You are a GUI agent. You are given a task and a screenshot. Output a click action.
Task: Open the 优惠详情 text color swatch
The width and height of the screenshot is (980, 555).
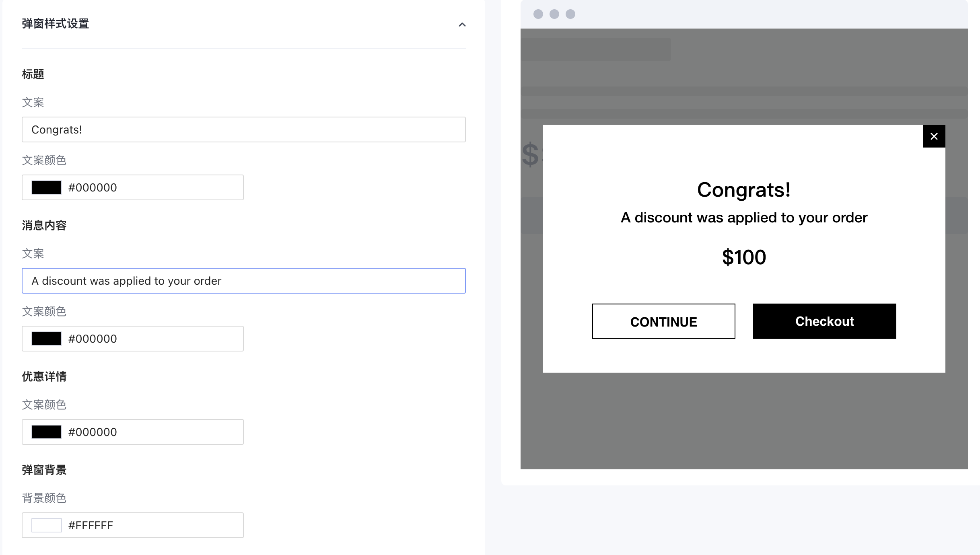[x=47, y=432]
